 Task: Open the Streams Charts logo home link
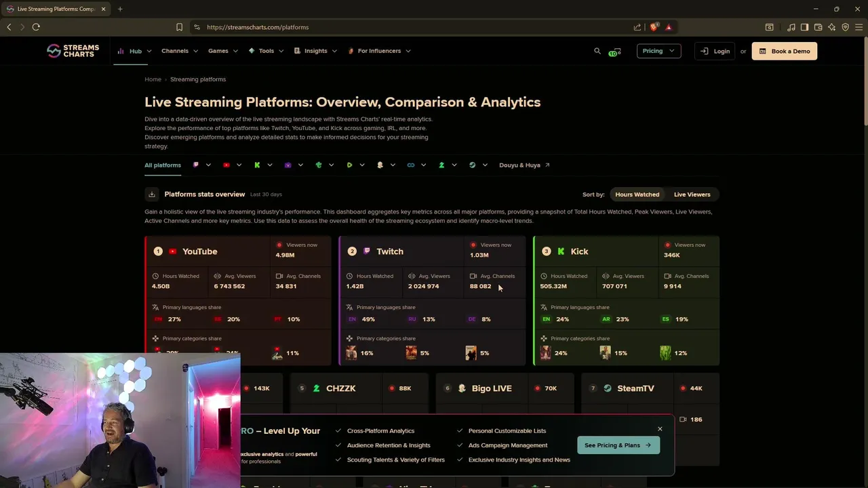pos(73,51)
